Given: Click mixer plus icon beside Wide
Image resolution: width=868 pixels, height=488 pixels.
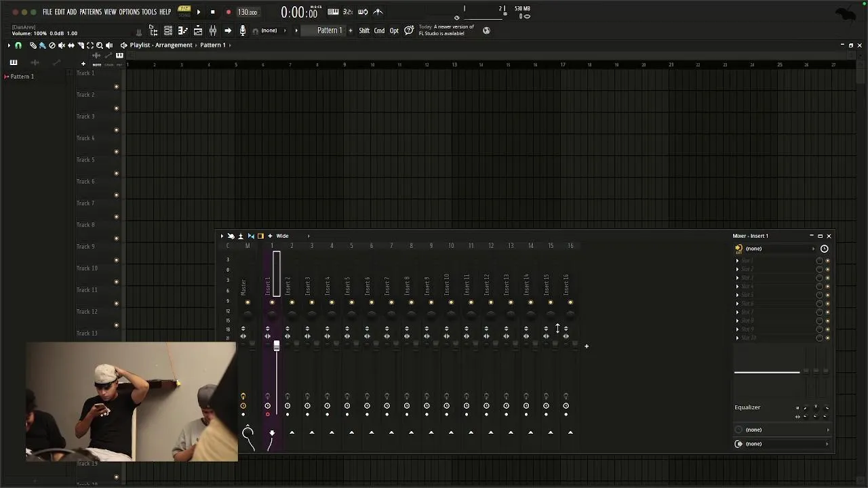Looking at the screenshot, I should (270, 236).
